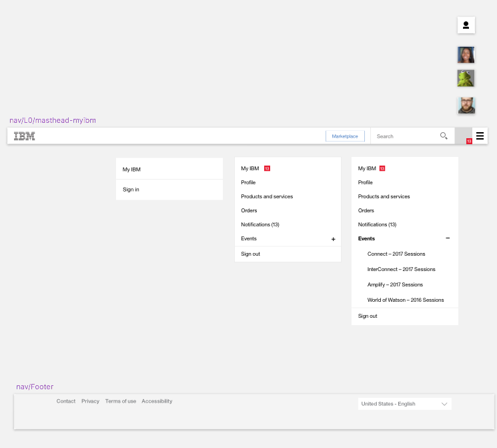
Task: Open Connect – 2017 Sessions
Action: point(396,254)
